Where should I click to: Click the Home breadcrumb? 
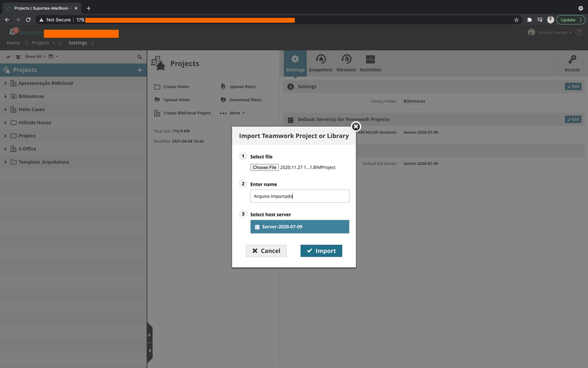point(13,43)
